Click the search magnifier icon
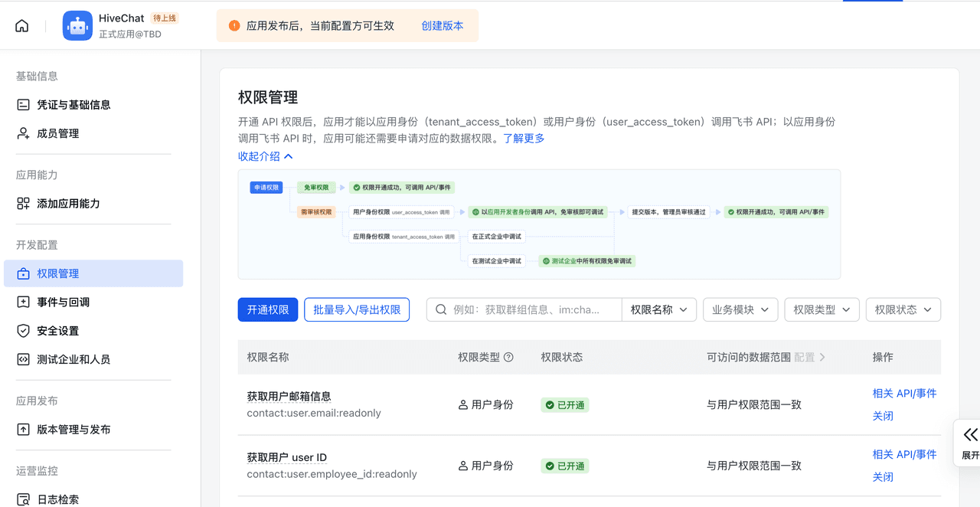This screenshot has width=980, height=507. pos(441,309)
